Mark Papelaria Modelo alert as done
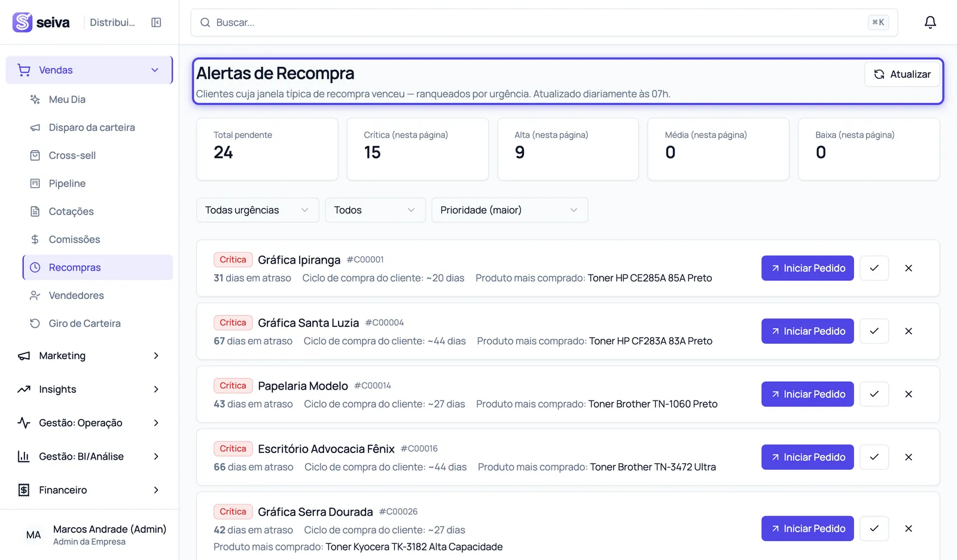Image resolution: width=957 pixels, height=560 pixels. 874,394
